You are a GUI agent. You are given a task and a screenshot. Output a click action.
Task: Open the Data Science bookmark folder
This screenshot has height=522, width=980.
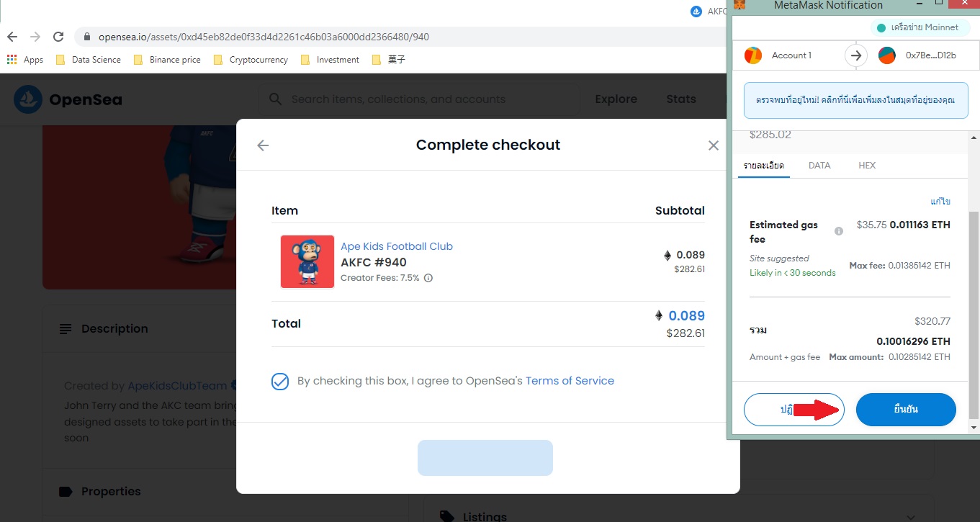point(89,60)
